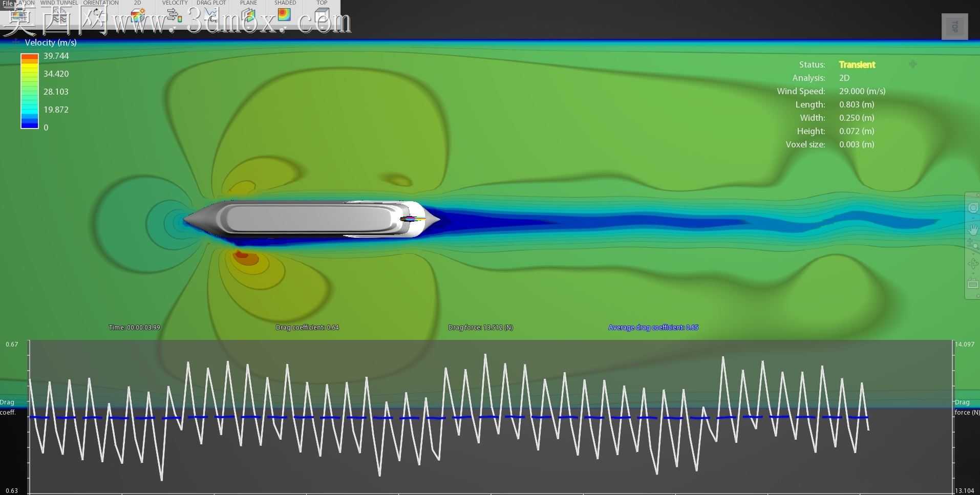Screen dimensions: 980x495
Task: Select the Look At camera tool
Action: tap(973, 284)
